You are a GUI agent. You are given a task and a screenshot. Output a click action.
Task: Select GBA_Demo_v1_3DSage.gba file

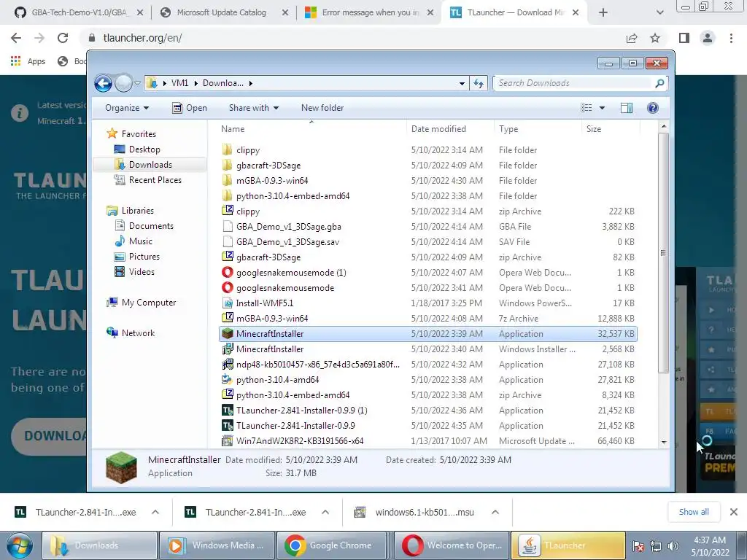(288, 227)
